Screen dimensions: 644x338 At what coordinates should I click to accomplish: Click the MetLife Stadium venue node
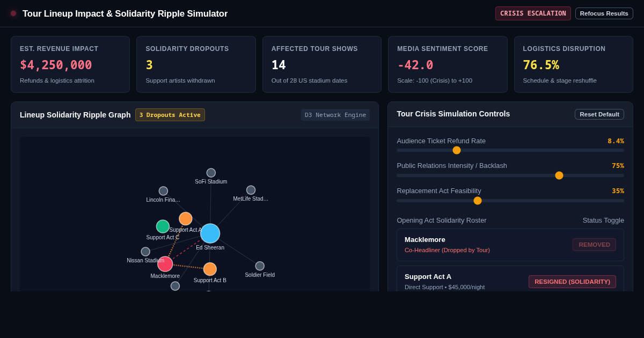[251, 190]
